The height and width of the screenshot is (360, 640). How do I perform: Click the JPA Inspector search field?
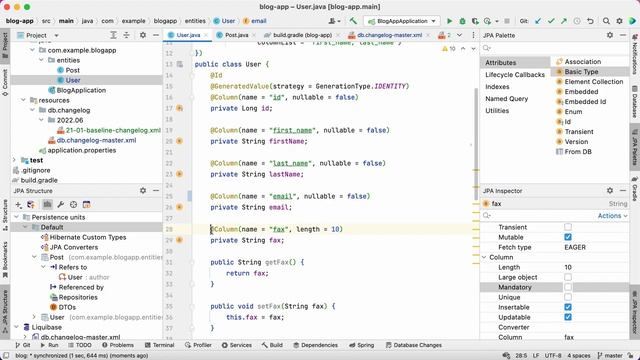click(x=539, y=216)
